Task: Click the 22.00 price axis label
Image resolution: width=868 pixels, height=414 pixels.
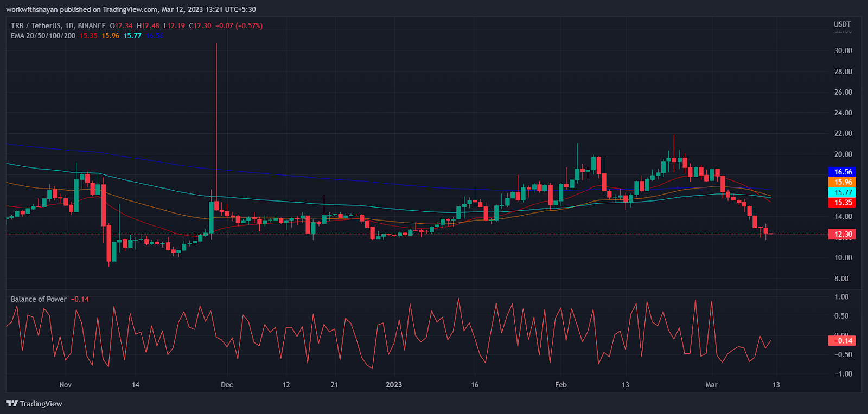Action: tap(843, 133)
